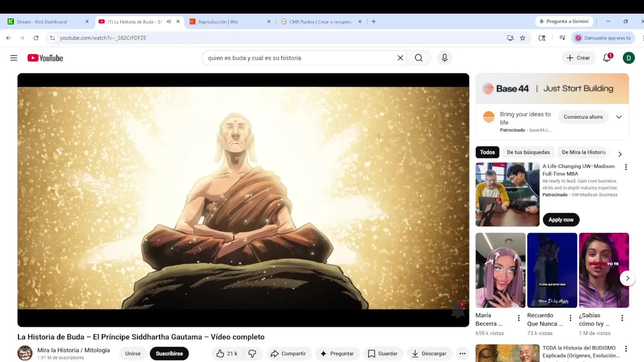Image resolution: width=644 pixels, height=362 pixels.
Task: Click browser back arrow
Action: coord(8,38)
